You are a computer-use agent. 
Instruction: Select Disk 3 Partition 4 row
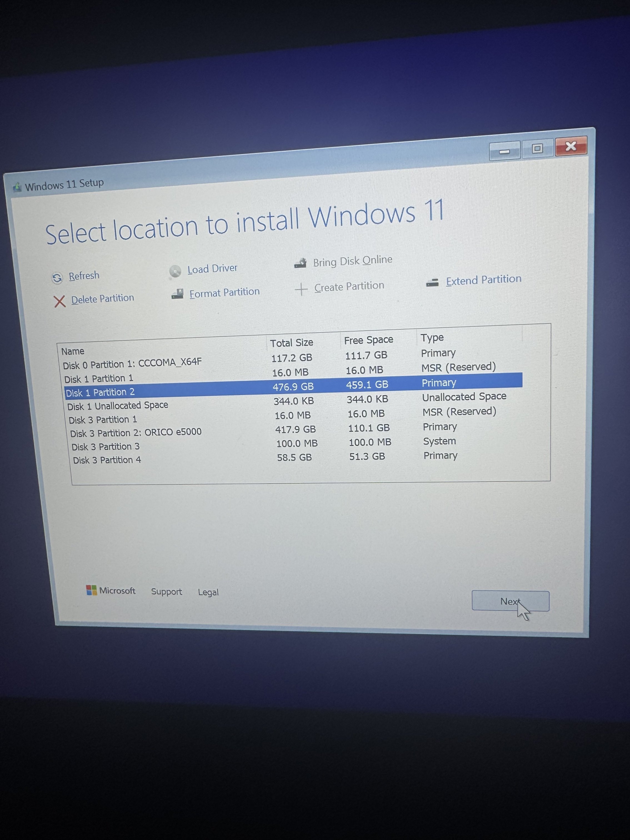click(x=297, y=457)
